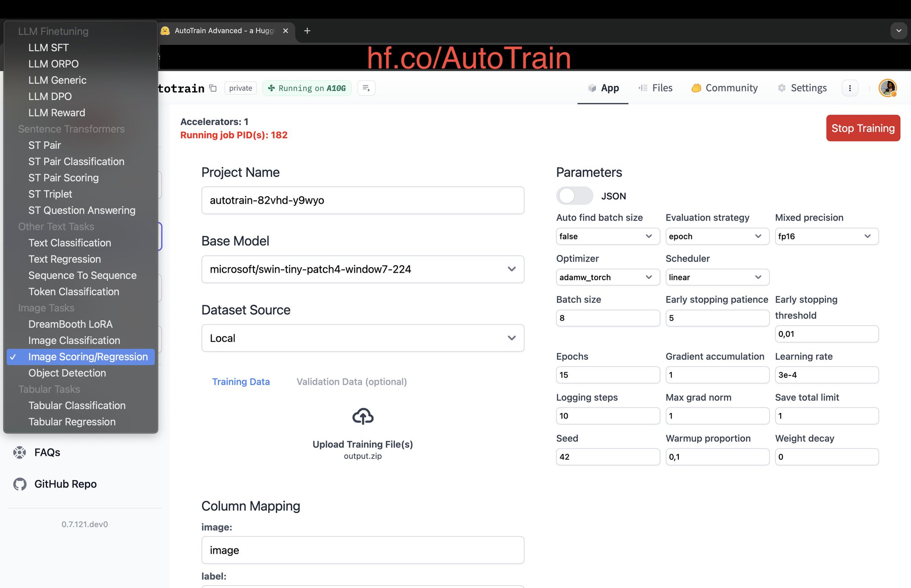Click the Seed input field
This screenshot has height=588, width=911.
tap(608, 457)
